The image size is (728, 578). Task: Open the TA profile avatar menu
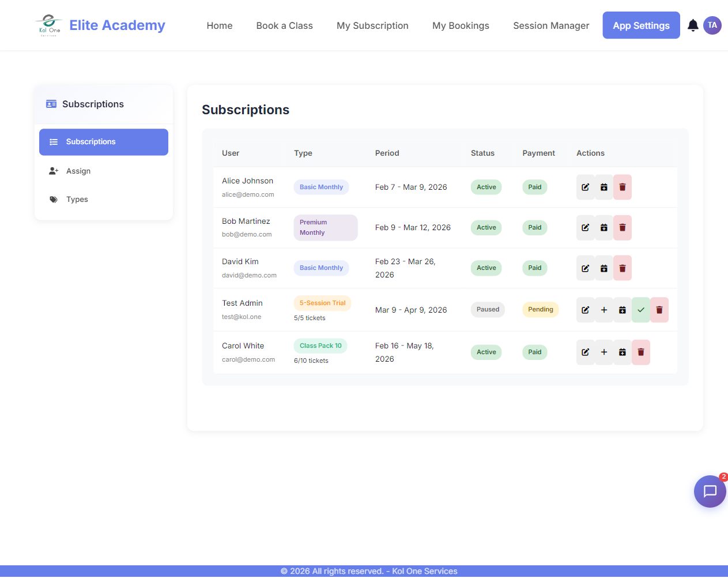point(712,25)
